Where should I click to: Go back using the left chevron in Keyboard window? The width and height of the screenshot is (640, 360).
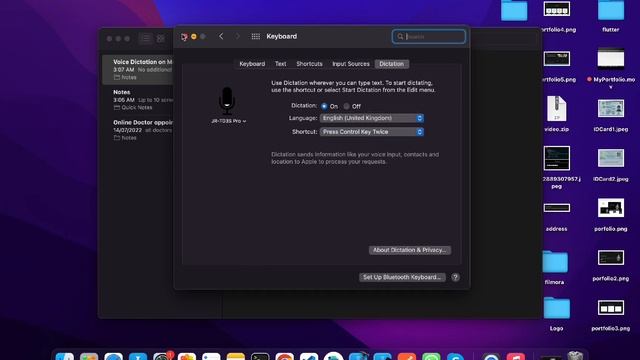tap(221, 36)
